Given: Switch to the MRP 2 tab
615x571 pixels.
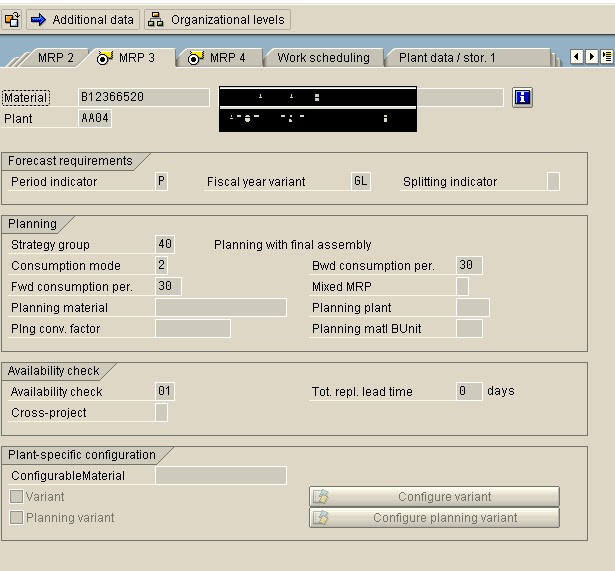Looking at the screenshot, I should click(55, 58).
